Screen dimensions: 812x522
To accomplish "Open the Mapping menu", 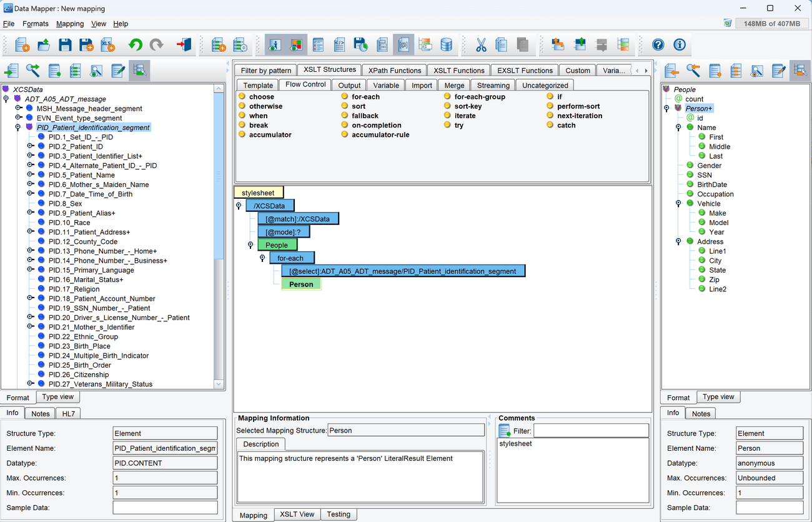I will (69, 24).
